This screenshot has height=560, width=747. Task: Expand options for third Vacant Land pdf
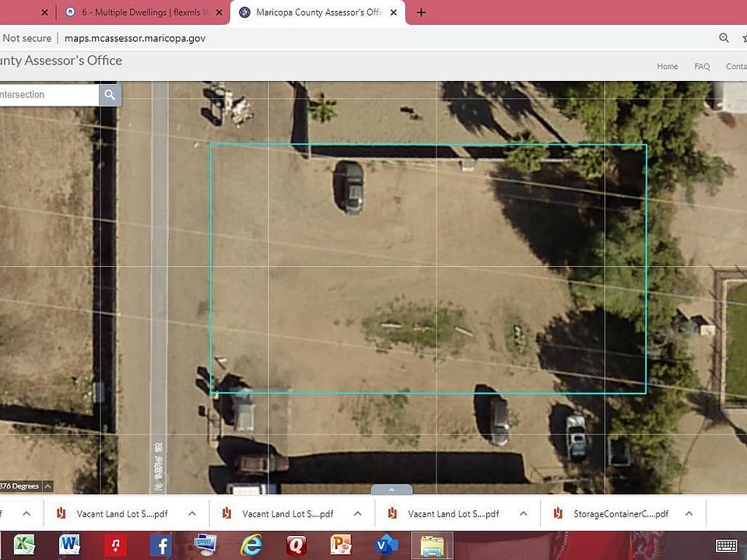[523, 513]
